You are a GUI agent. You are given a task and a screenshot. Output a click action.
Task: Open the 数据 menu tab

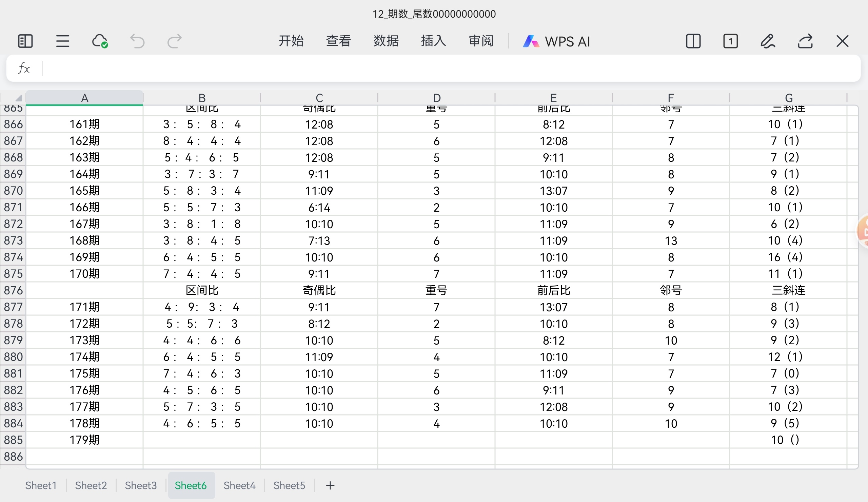[x=386, y=41]
